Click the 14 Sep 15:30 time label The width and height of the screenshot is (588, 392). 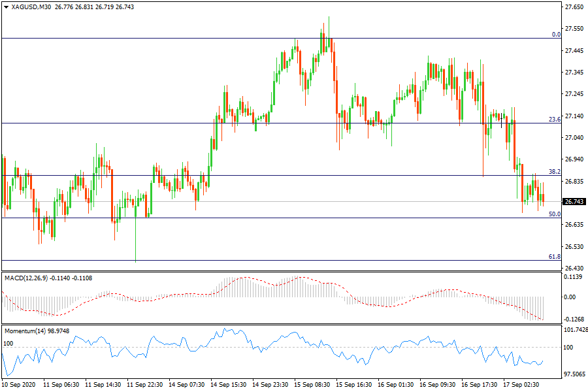pyautogui.click(x=230, y=385)
